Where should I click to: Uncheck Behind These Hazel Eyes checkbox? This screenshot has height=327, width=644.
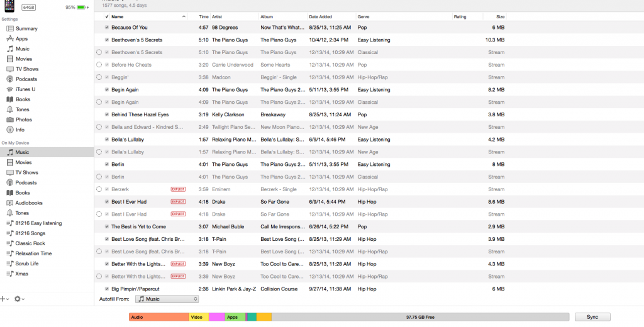point(107,114)
